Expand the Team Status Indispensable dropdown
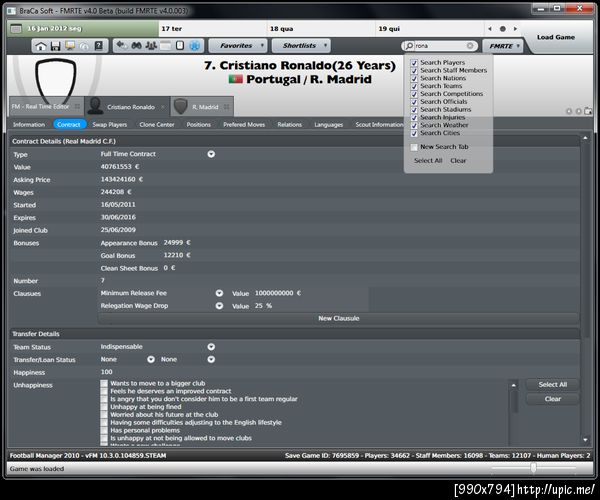The width and height of the screenshot is (600, 500). coord(211,347)
